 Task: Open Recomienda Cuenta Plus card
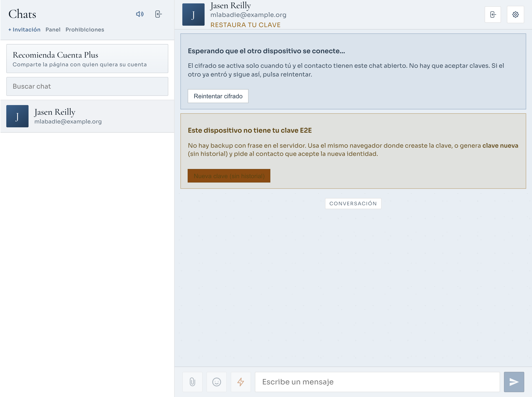(87, 59)
